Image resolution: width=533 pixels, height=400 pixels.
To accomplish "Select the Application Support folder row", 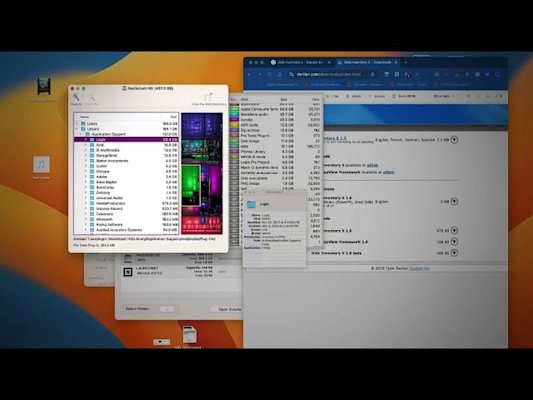I will 126,134.
